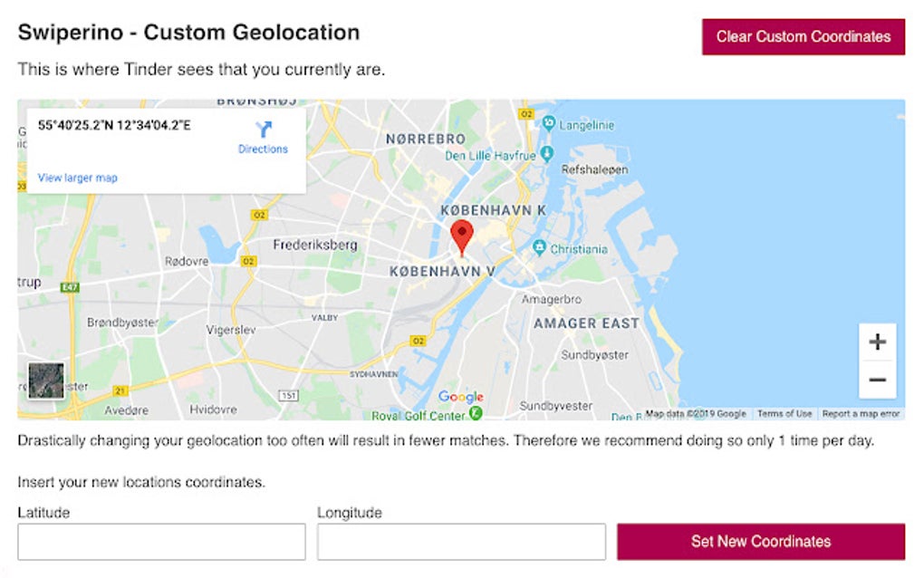The image size is (924, 578).
Task: Focus the Longitude input field
Action: (461, 542)
